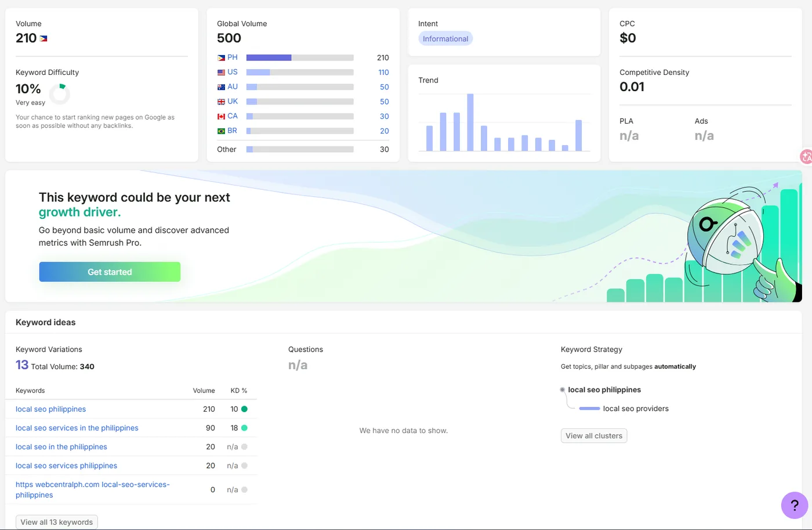The height and width of the screenshot is (530, 812).
Task: Open local seo in the philippines link
Action: [61, 447]
